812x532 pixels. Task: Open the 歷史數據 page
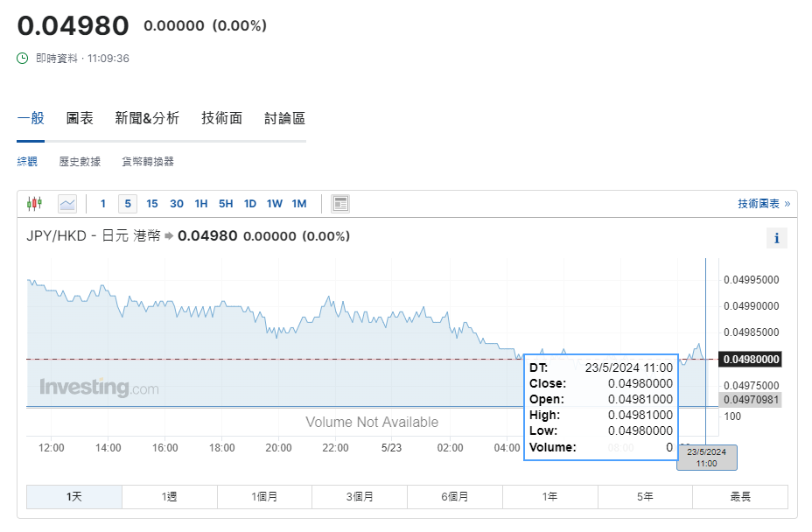(79, 161)
